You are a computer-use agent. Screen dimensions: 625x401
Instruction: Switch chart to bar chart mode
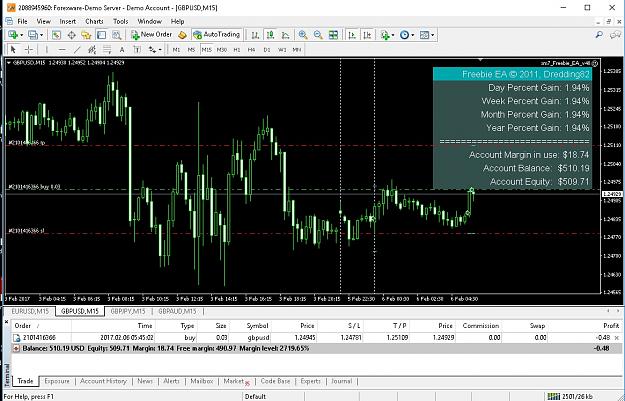pyautogui.click(x=255, y=35)
